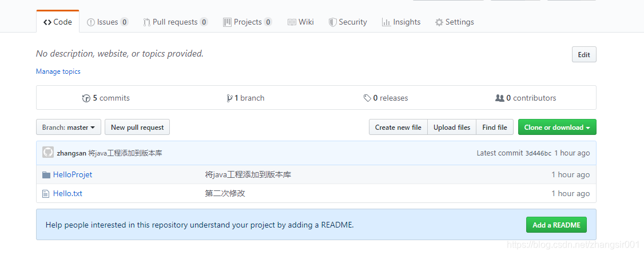Image resolution: width=644 pixels, height=255 pixels.
Task: Click the Hello.txt file icon
Action: click(46, 193)
